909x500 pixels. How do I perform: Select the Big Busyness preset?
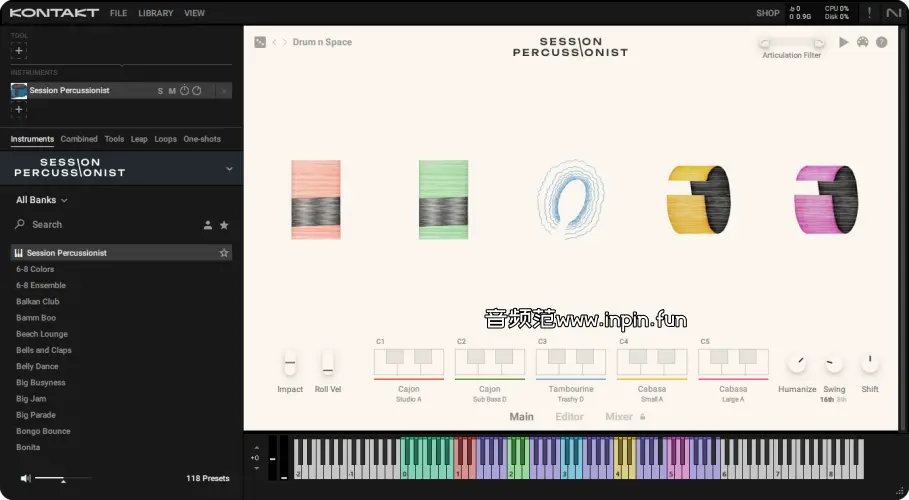pos(41,383)
